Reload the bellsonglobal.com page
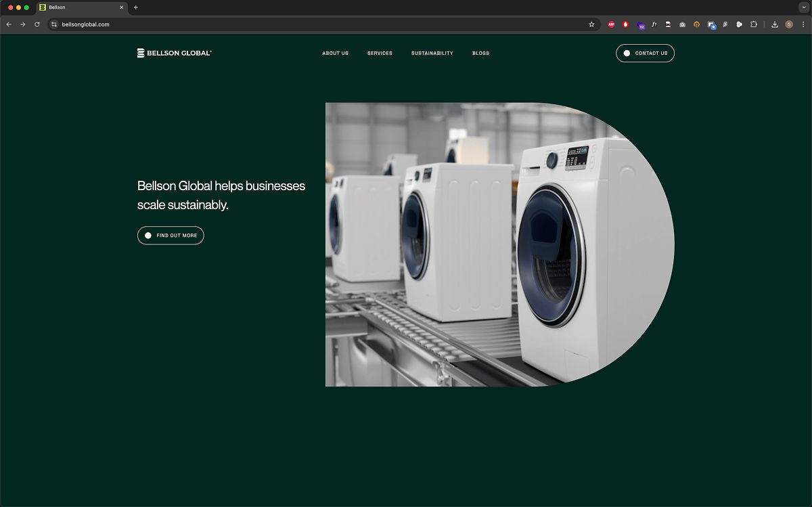This screenshot has width=812, height=507. (x=37, y=24)
